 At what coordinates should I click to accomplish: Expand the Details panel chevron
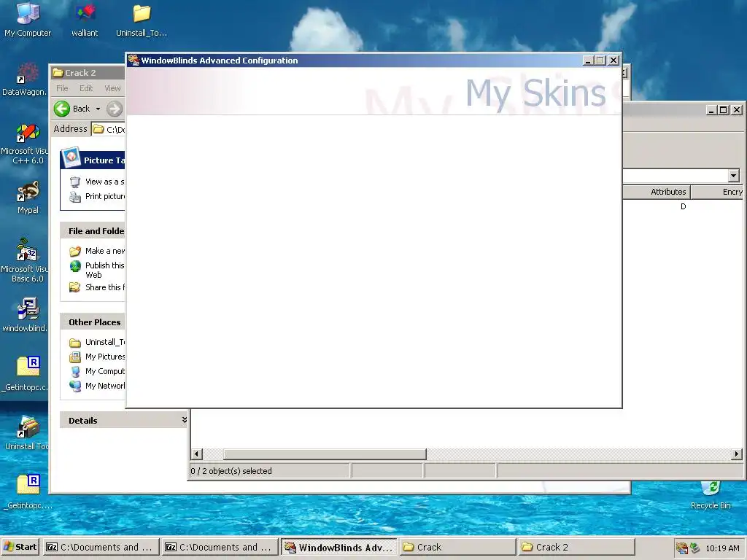click(185, 419)
